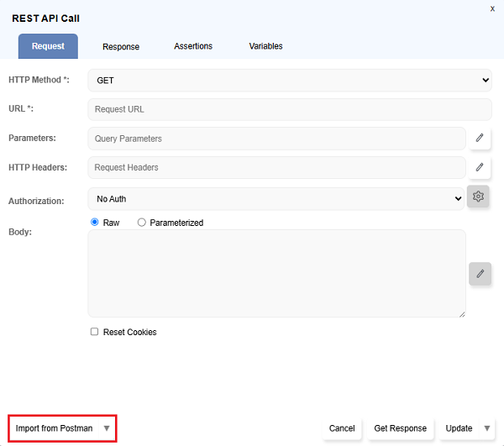Open the Update button dropdown arrow
Viewport: 504px width, 446px height.
pos(486,428)
